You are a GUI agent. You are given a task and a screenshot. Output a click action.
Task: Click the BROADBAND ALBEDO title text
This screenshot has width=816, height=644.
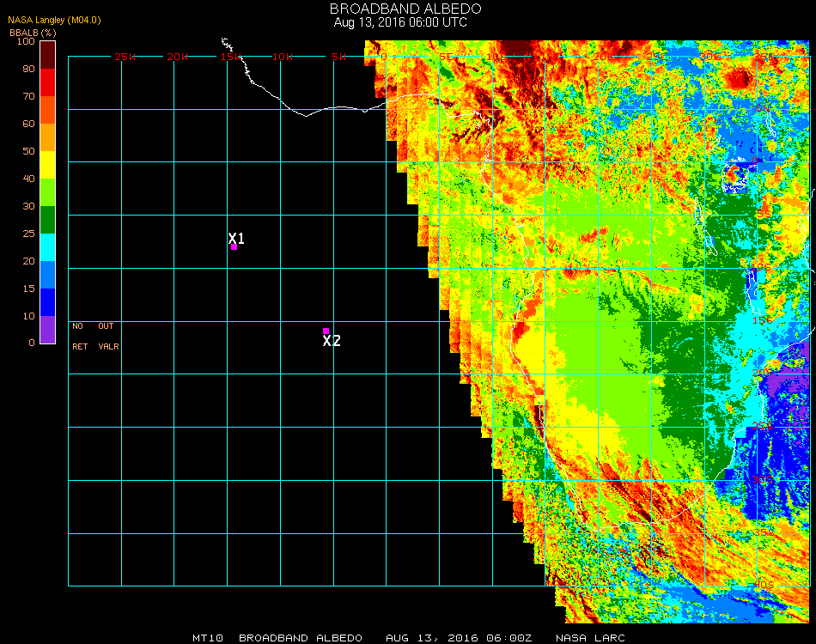click(x=400, y=9)
